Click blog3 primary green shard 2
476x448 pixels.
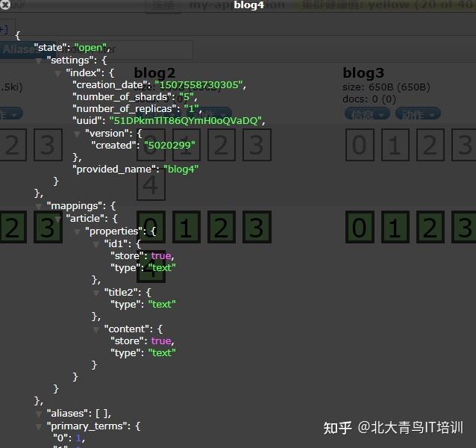pyautogui.click(x=430, y=227)
